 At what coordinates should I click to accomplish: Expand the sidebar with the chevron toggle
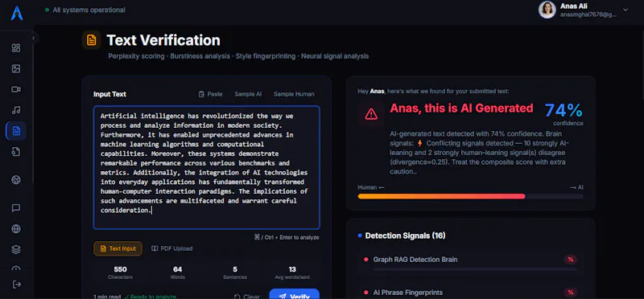tap(34, 38)
